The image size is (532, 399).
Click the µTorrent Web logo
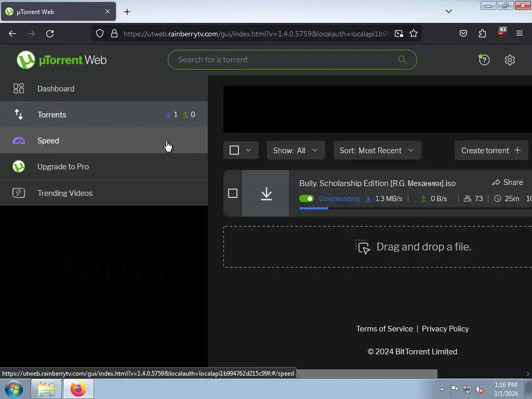tap(61, 60)
